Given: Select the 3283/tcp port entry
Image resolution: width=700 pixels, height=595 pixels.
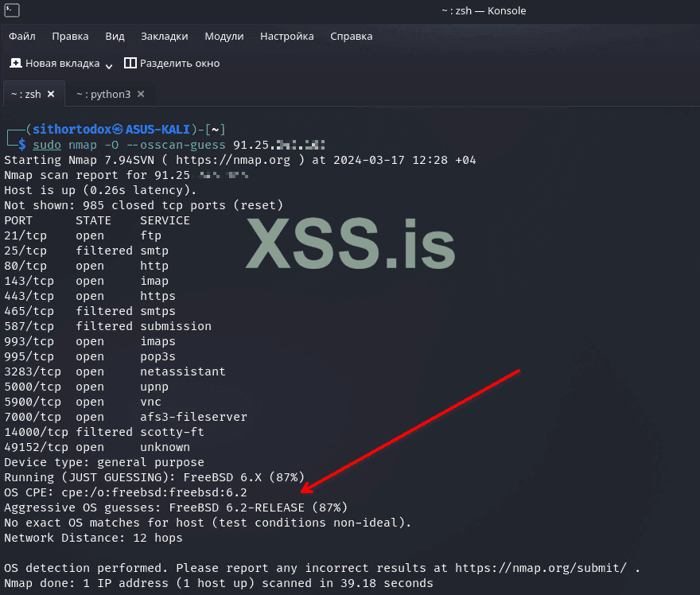Looking at the screenshot, I should click(x=33, y=371).
